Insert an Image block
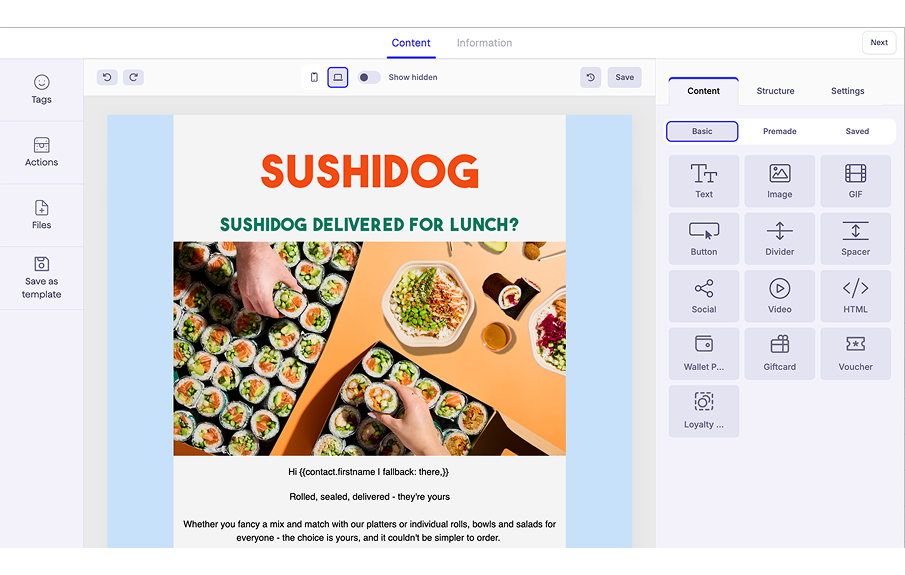Screen dimensions: 905x575 pos(779,181)
